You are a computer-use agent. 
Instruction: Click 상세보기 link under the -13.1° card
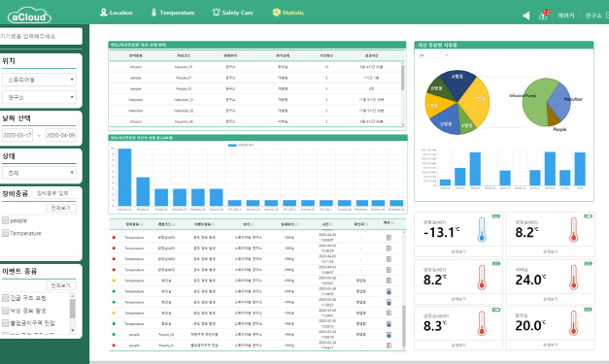(x=458, y=251)
